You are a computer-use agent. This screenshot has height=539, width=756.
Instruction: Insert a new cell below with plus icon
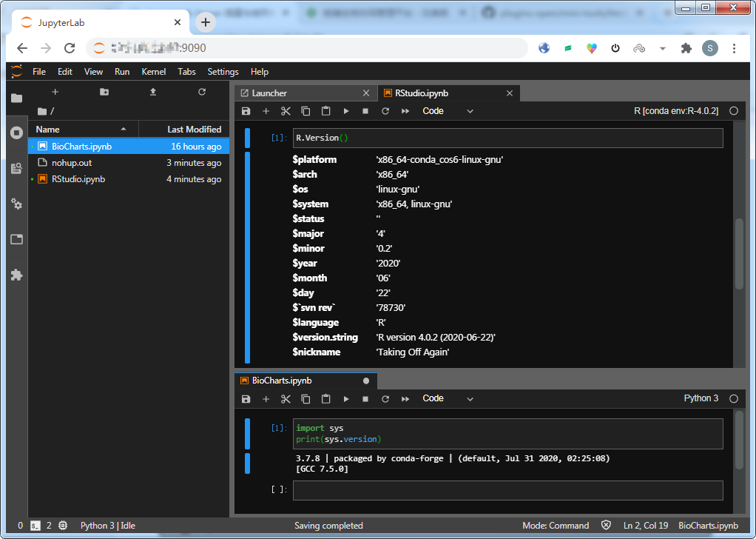[266, 110]
